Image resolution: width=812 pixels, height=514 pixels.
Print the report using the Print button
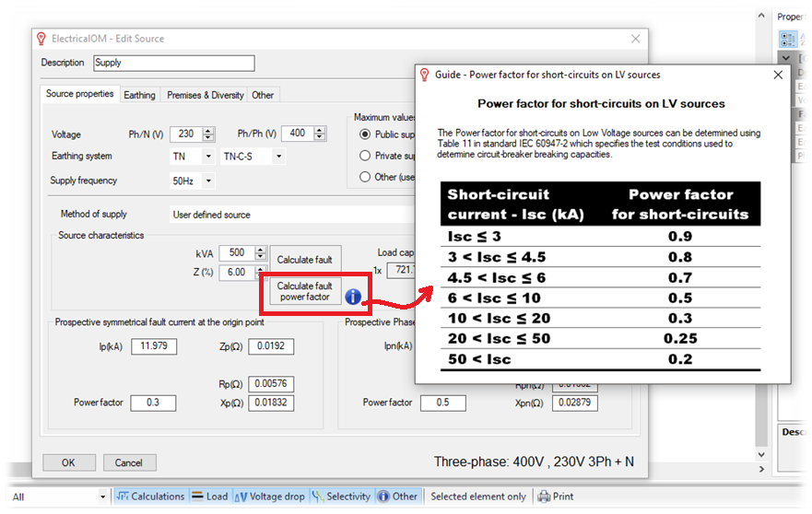556,496
